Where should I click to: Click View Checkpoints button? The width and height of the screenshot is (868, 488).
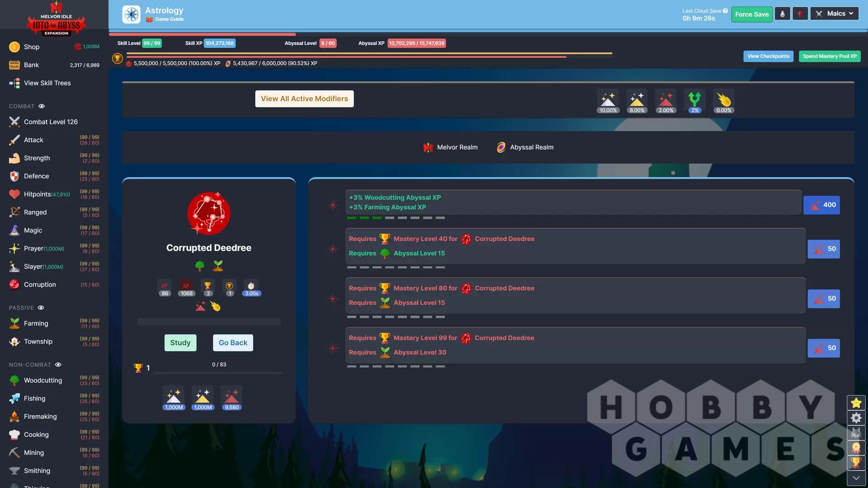(768, 56)
